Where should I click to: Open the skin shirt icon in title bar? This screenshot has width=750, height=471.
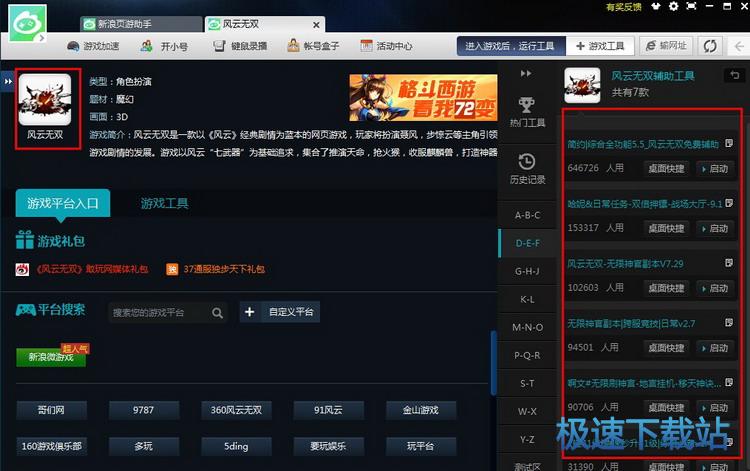click(656, 6)
